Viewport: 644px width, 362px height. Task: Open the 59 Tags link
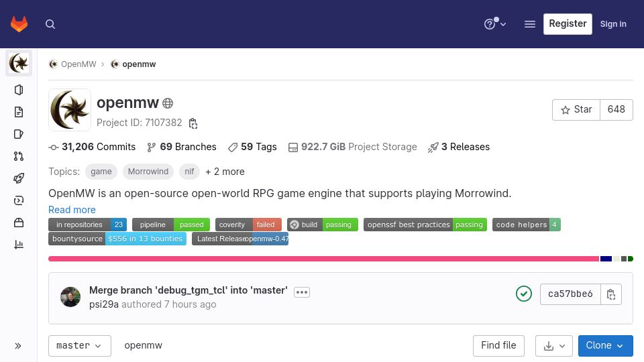click(x=252, y=147)
